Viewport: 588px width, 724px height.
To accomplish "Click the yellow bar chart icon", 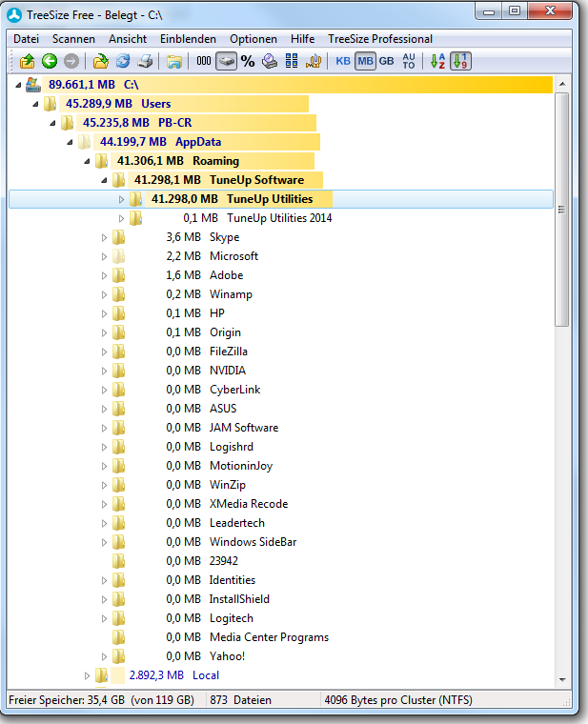I will coord(314,61).
